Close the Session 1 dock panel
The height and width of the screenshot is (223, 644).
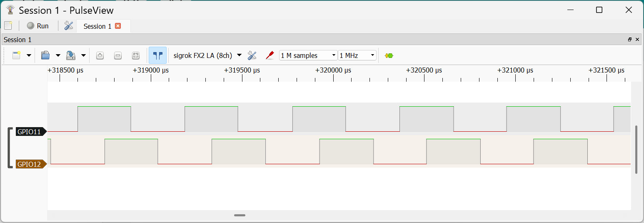637,40
